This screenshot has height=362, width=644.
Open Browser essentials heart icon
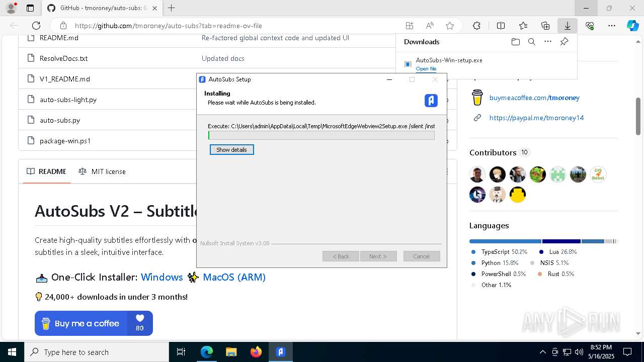tap(590, 26)
